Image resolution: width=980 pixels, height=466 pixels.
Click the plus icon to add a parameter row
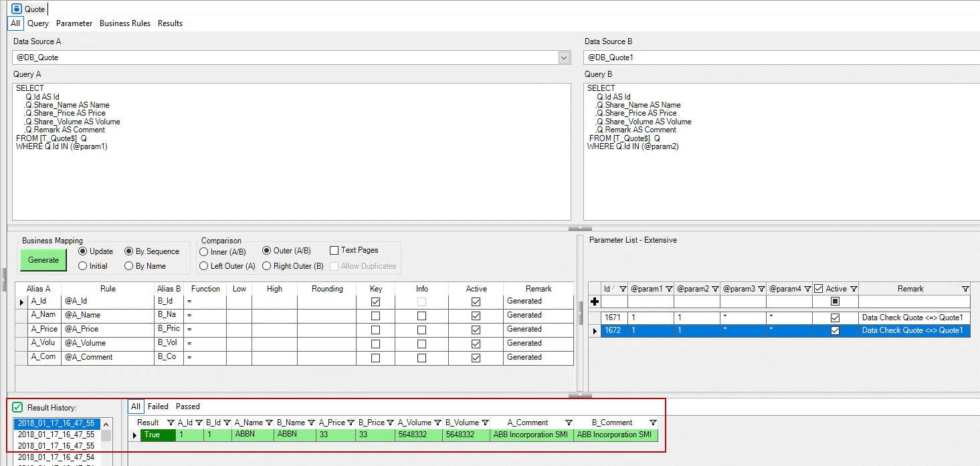point(595,302)
